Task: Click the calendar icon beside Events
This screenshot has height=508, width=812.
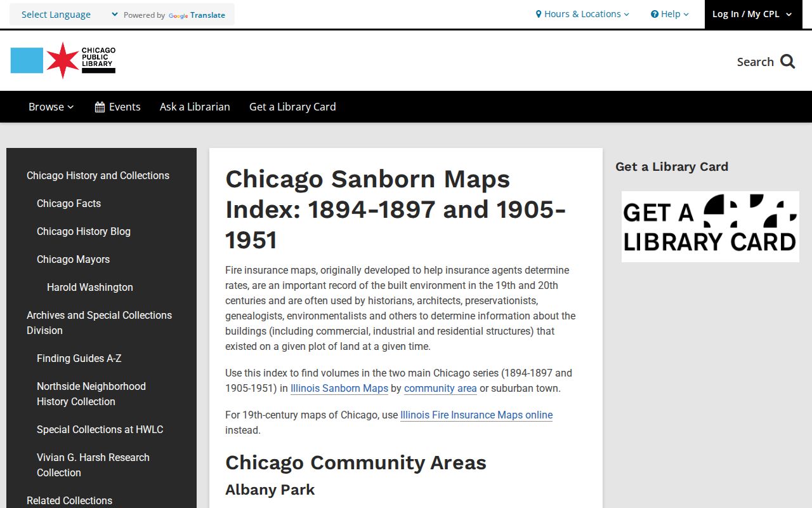Action: (100, 107)
